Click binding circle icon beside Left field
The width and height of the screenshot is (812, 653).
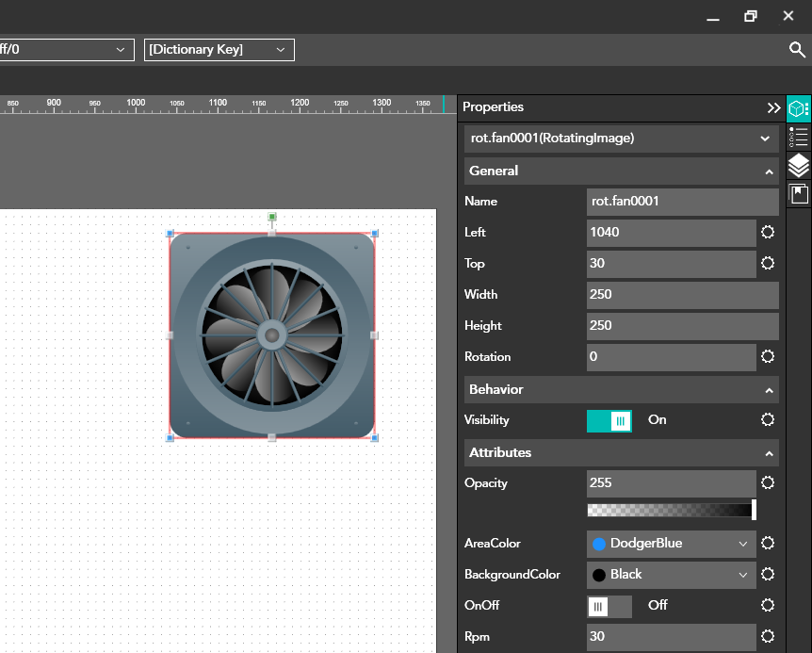[x=768, y=233]
